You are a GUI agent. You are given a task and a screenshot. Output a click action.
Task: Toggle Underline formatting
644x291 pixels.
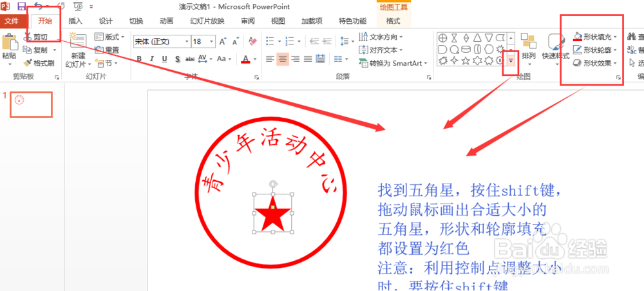(x=165, y=59)
